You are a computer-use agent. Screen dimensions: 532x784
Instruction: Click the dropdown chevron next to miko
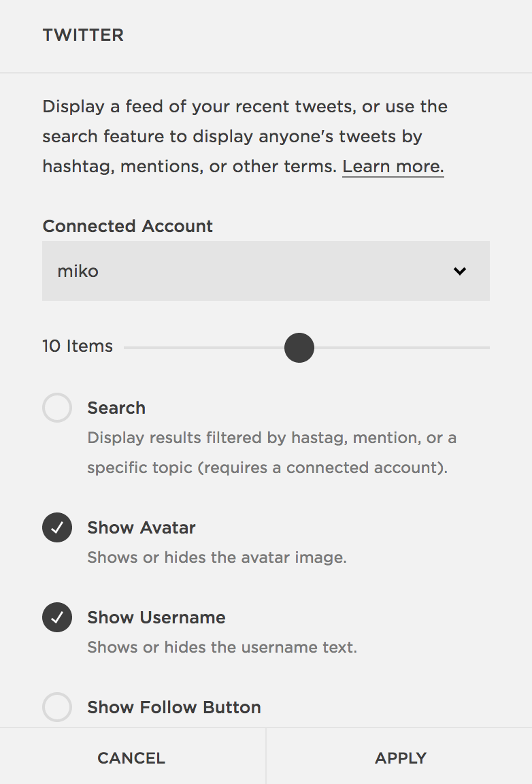[459, 271]
